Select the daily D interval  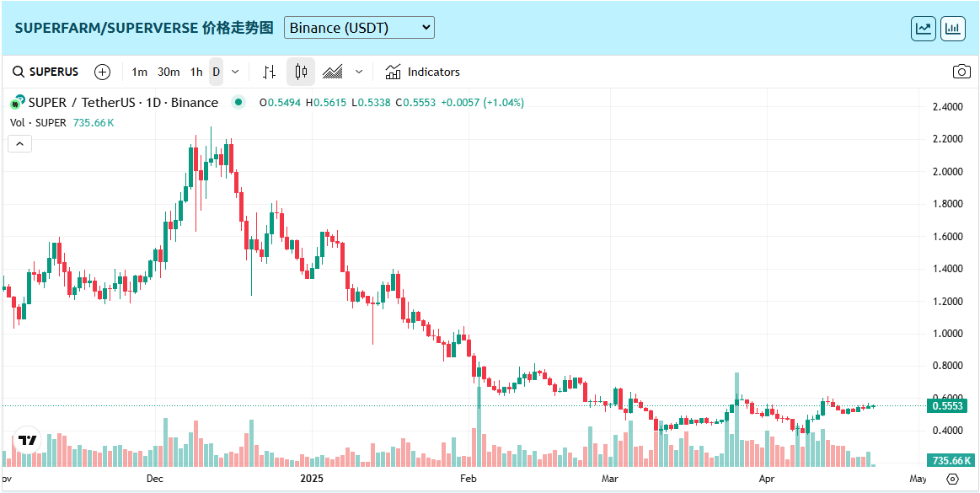click(x=216, y=72)
